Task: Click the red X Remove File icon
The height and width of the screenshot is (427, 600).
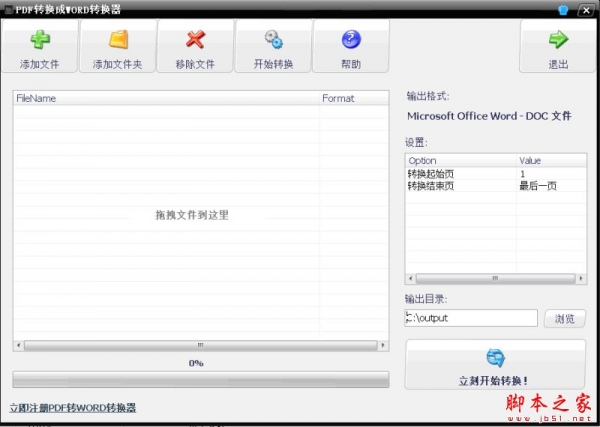Action: 196,39
